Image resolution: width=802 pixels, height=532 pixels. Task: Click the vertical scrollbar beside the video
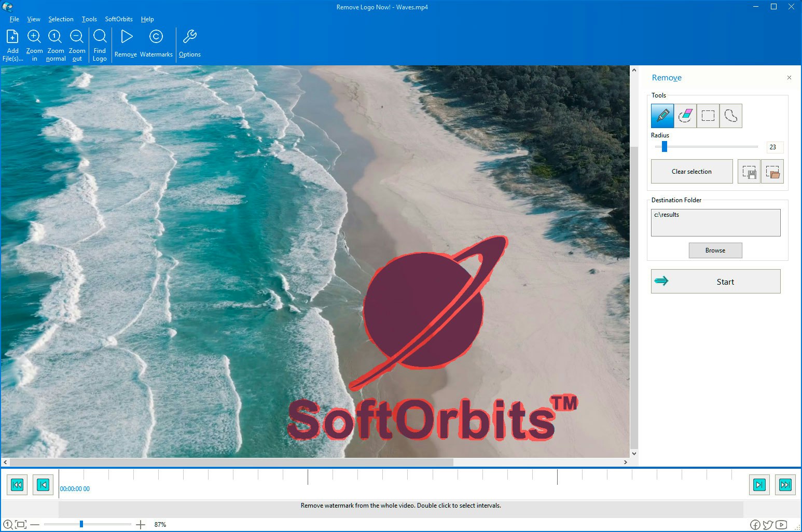coord(634,297)
